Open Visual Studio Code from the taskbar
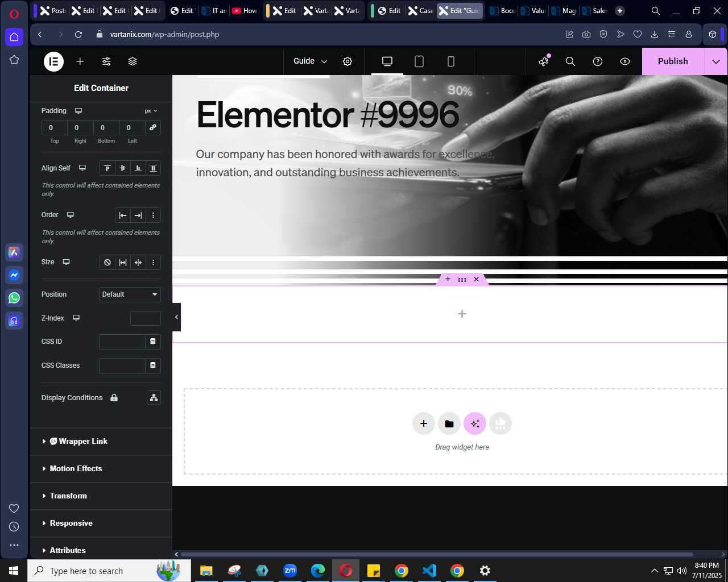Screen dimensions: 728x582 click(429, 571)
